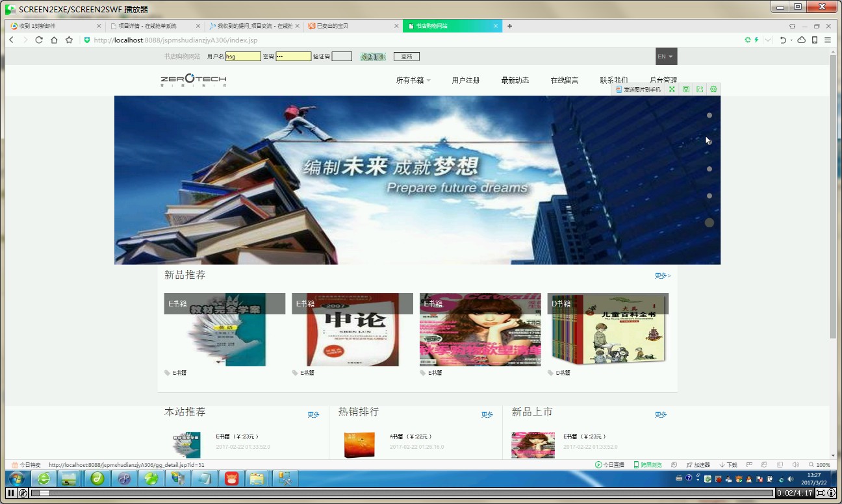
Task: Open 下载 in status bar
Action: pyautogui.click(x=728, y=465)
